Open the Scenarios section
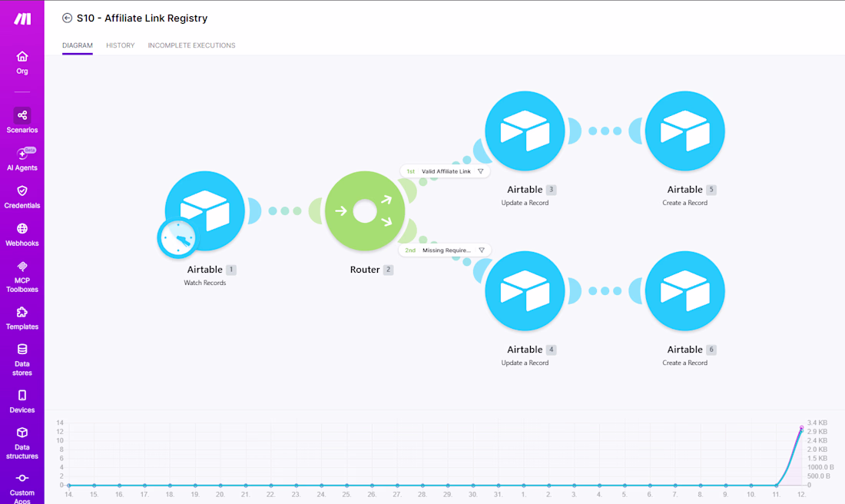 point(22,121)
